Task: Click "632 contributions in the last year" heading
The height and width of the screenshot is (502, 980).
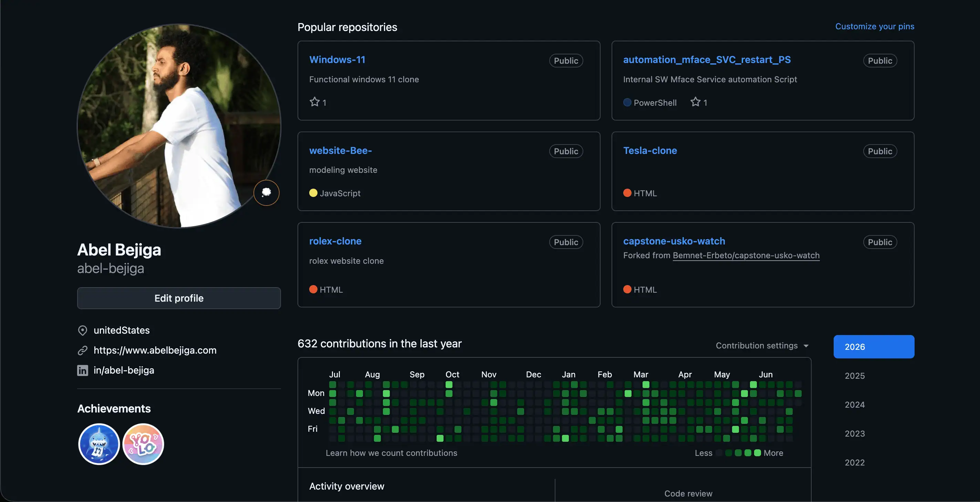Action: tap(379, 343)
